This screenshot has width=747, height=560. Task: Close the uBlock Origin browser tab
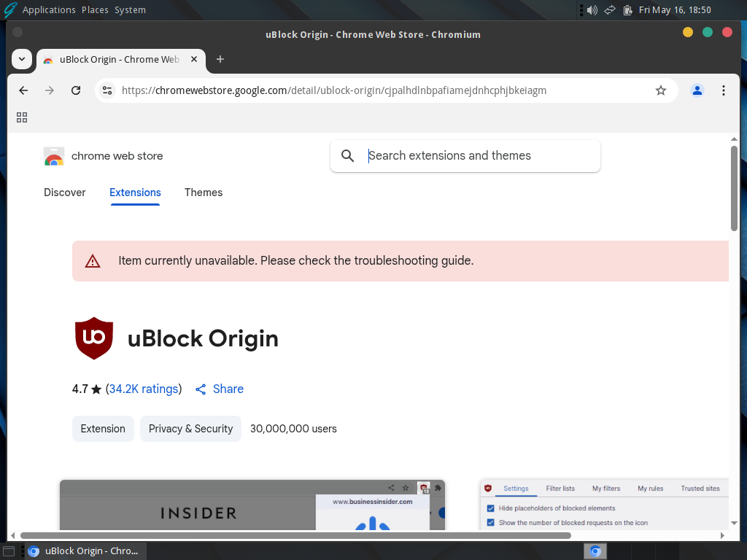194,60
